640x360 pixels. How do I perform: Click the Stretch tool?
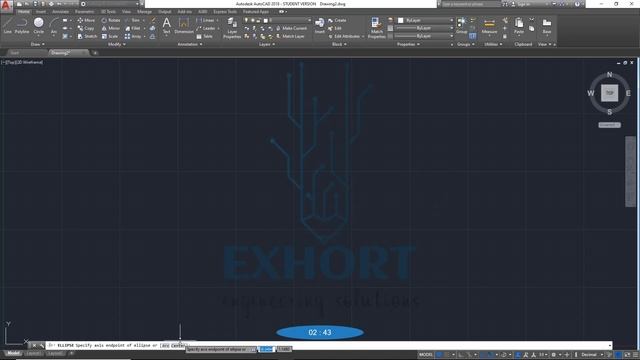(87, 36)
